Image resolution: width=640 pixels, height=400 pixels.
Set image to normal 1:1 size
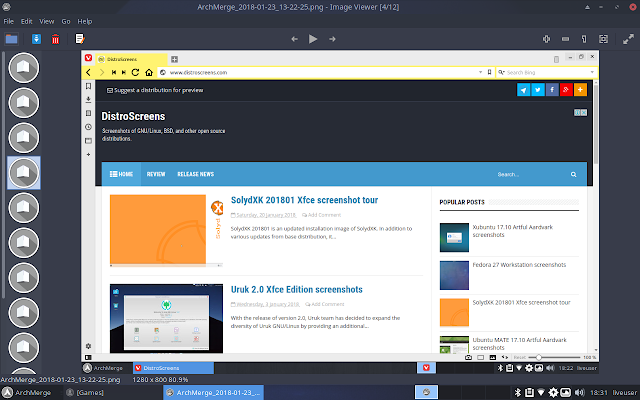click(584, 39)
